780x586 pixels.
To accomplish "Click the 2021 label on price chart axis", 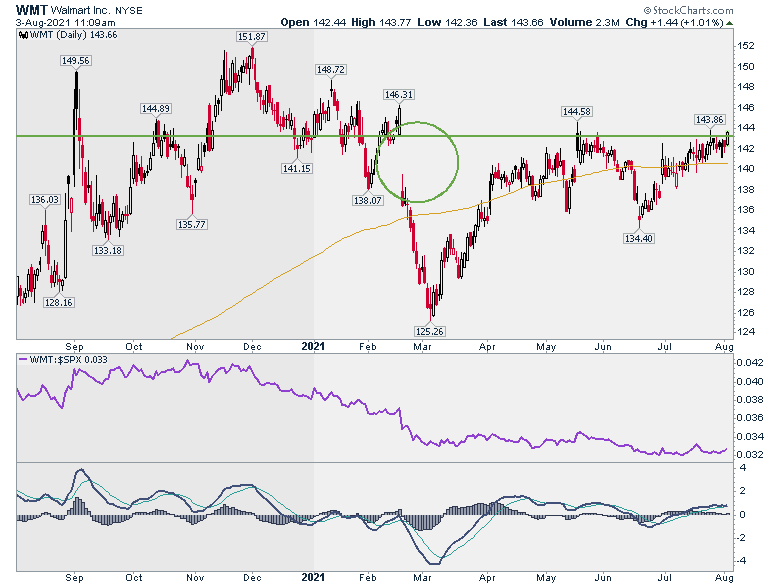I will 313,346.
